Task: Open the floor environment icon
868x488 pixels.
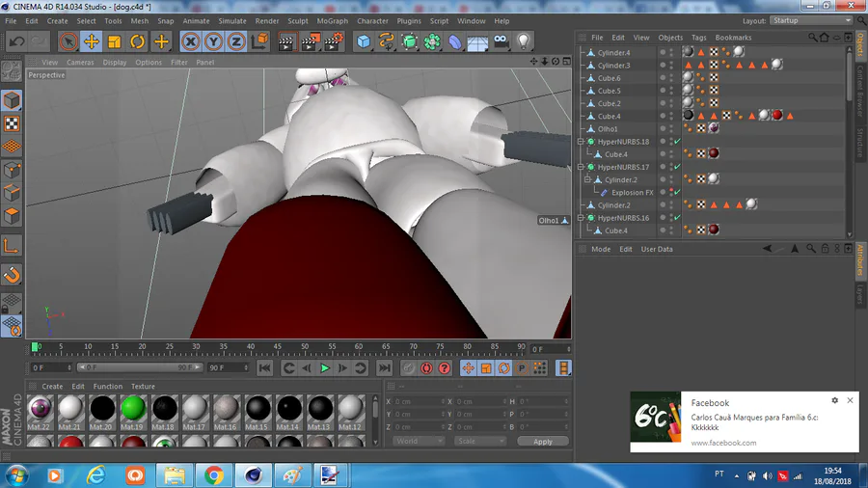Action: [477, 41]
